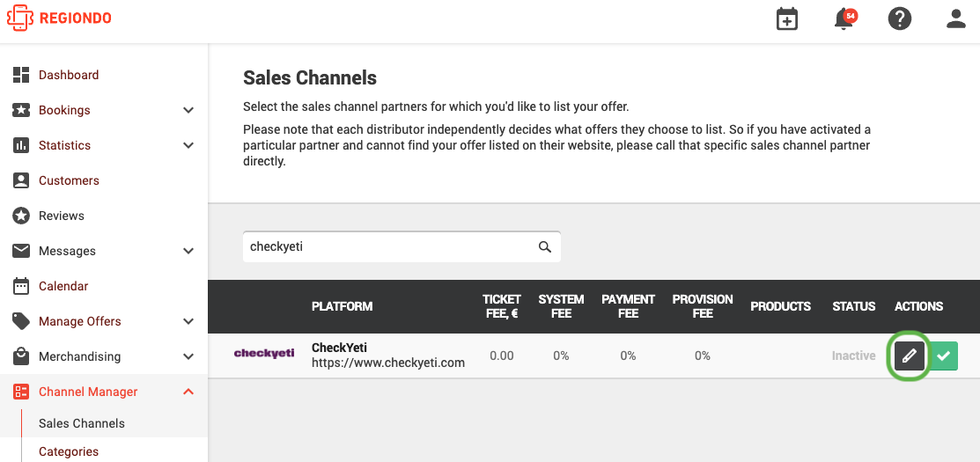This screenshot has height=462, width=980.
Task: Click the Manage Offers tag icon
Action: coord(21,321)
